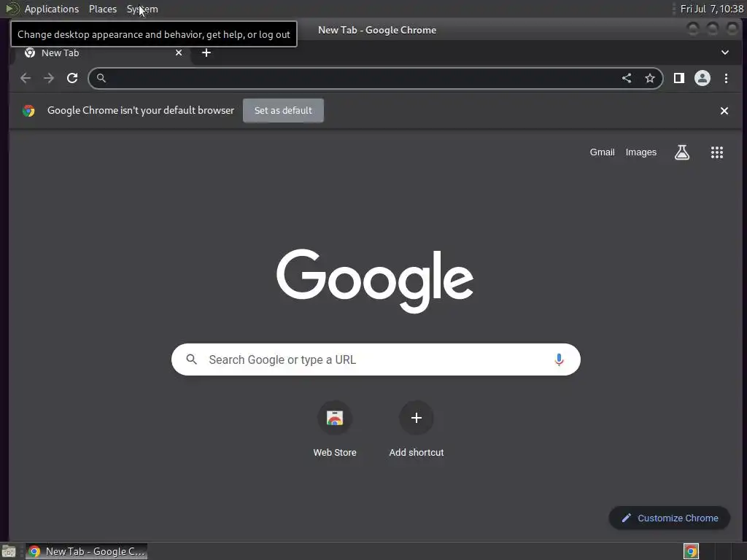Open the Google apps grid
The width and height of the screenshot is (747, 560).
pos(717,152)
